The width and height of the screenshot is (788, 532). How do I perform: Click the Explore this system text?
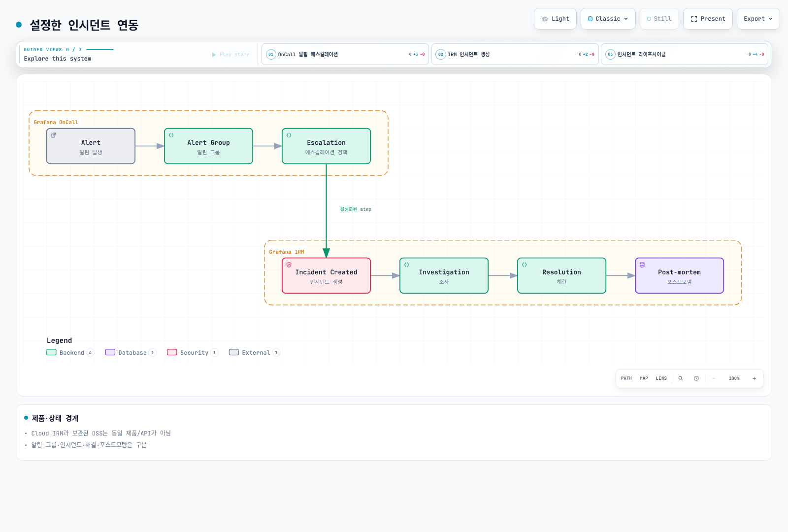pos(58,59)
